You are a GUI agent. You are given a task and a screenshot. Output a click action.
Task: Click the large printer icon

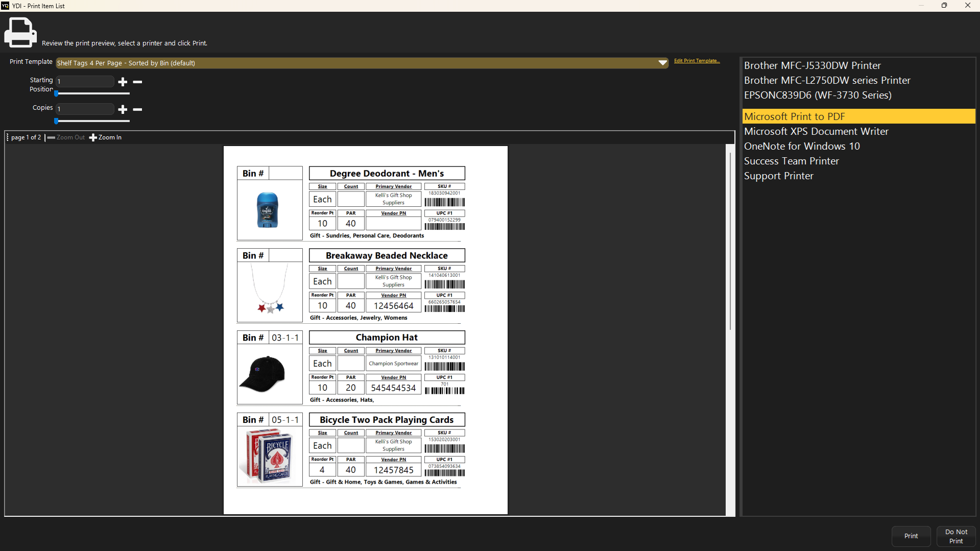[x=20, y=32]
